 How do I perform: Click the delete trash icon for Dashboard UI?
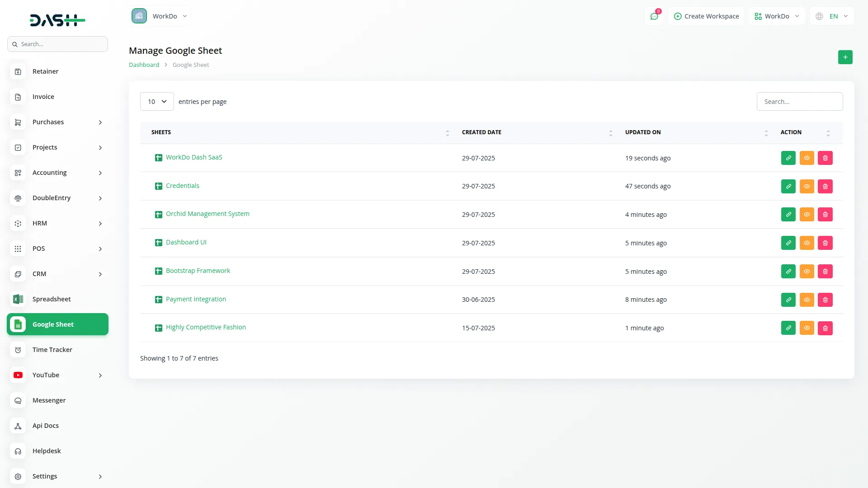(x=825, y=243)
